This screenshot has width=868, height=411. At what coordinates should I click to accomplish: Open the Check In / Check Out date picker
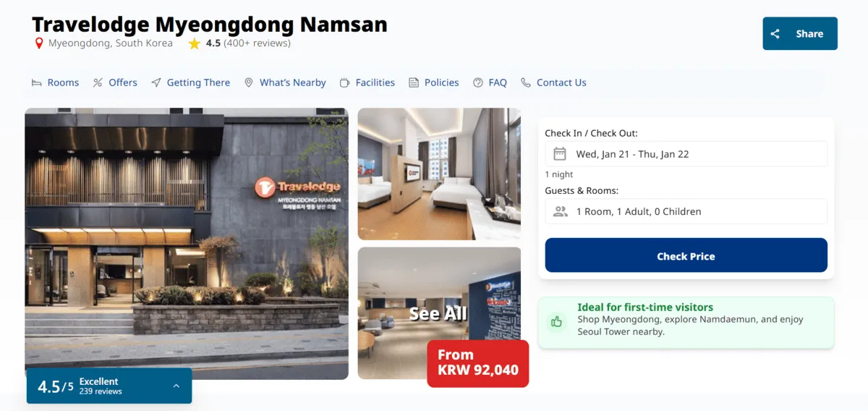click(x=686, y=153)
